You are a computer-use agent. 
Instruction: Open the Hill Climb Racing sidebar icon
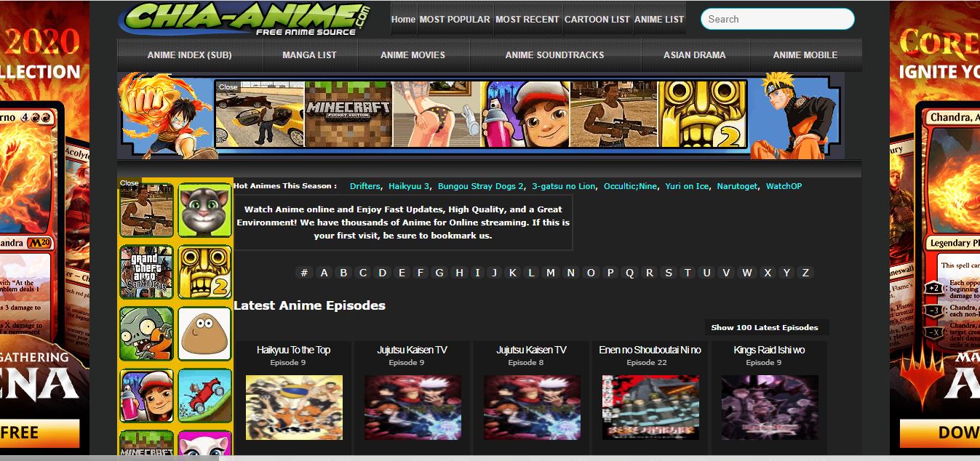[x=204, y=396]
